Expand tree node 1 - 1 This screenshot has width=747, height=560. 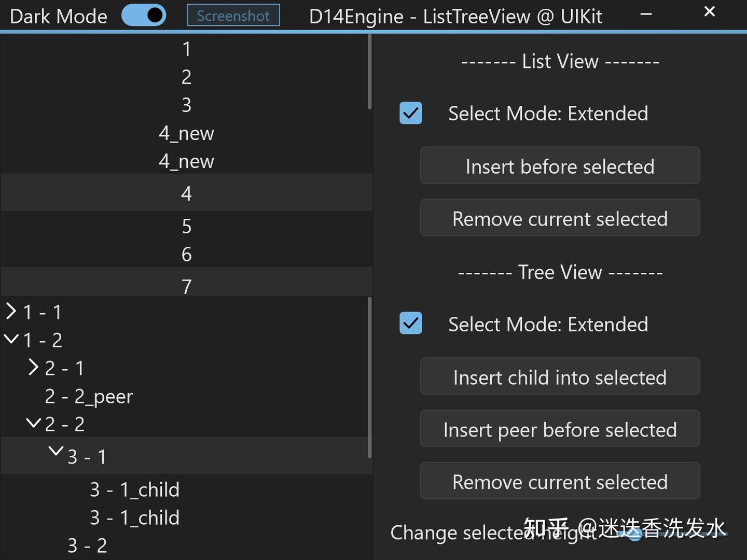pos(11,312)
